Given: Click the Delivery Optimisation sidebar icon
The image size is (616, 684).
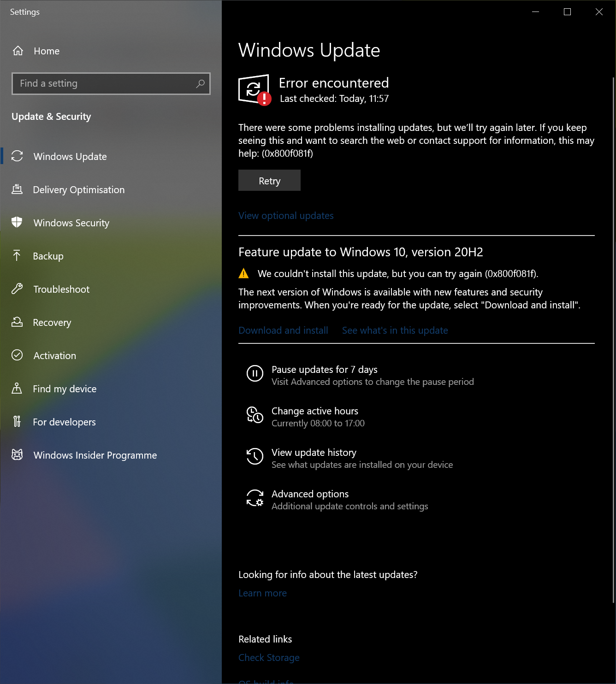Looking at the screenshot, I should [17, 189].
